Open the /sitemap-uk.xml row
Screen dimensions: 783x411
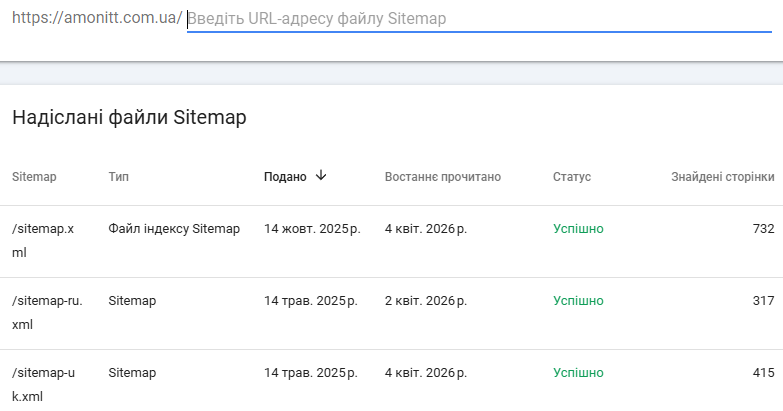tap(43, 385)
